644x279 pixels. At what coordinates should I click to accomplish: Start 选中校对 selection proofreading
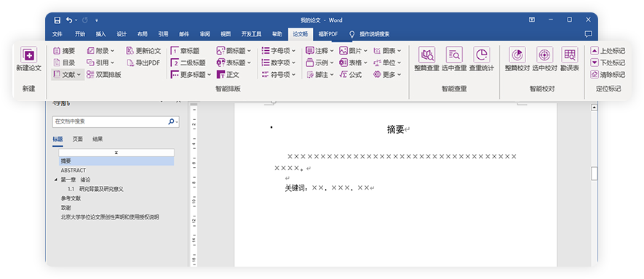[544, 60]
